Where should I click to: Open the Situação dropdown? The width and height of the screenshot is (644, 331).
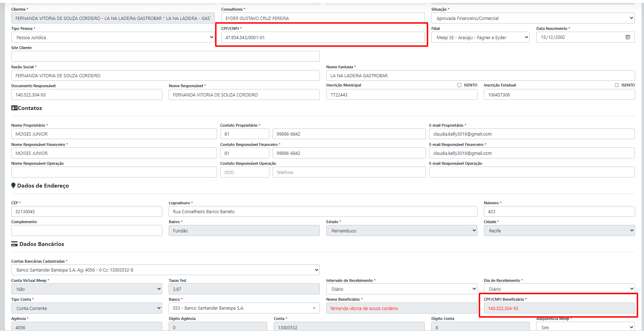point(533,18)
